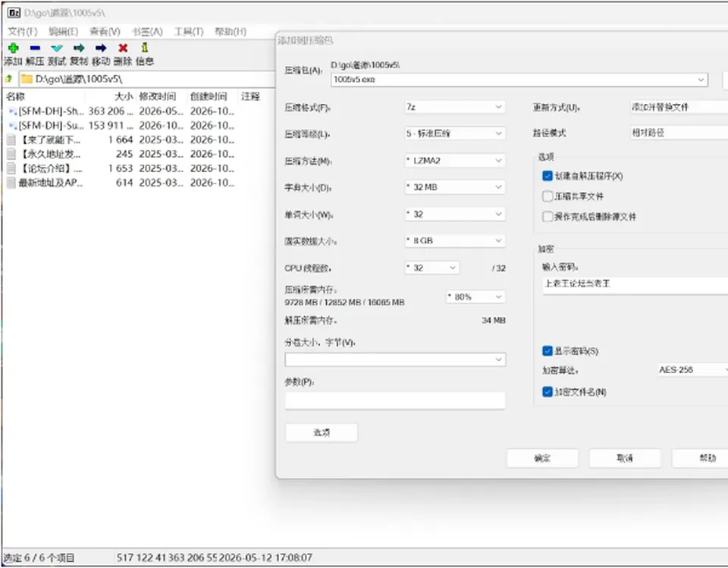This screenshot has height=568, width=728.
Task: Click the Info toolbar icon
Action: coord(144,48)
